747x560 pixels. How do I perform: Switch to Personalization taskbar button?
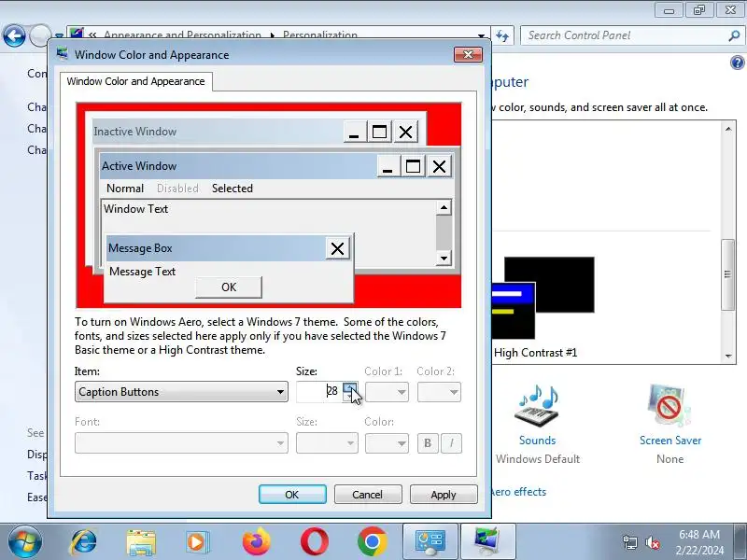(487, 542)
